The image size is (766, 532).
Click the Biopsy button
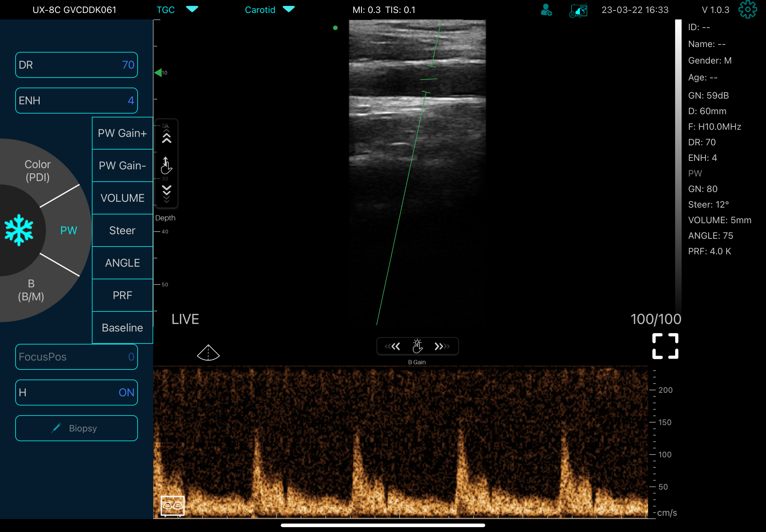click(x=76, y=428)
